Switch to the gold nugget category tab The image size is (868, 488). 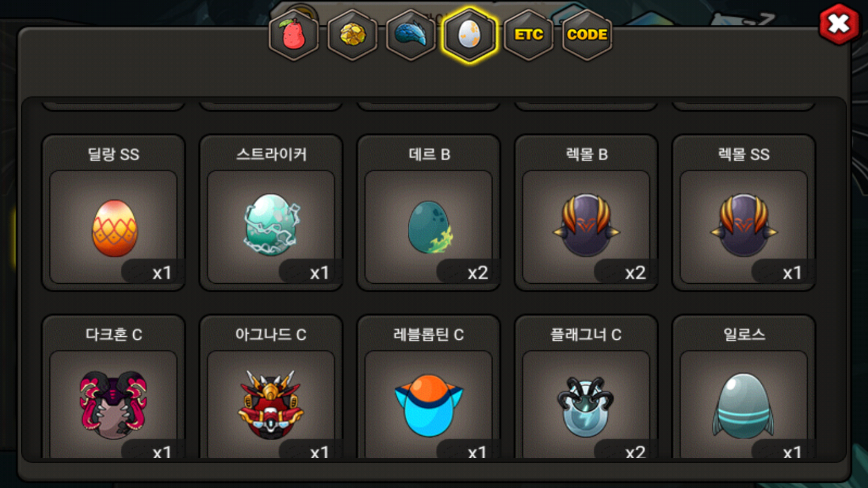tap(353, 35)
